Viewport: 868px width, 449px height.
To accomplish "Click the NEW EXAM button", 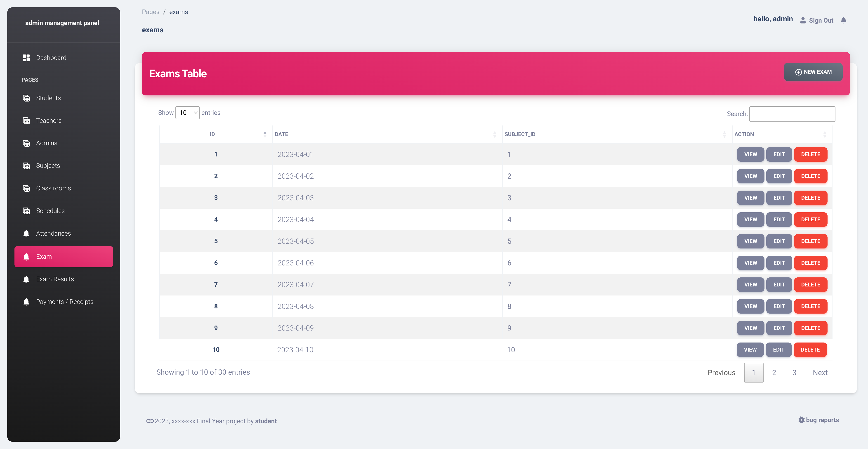I will pos(813,72).
